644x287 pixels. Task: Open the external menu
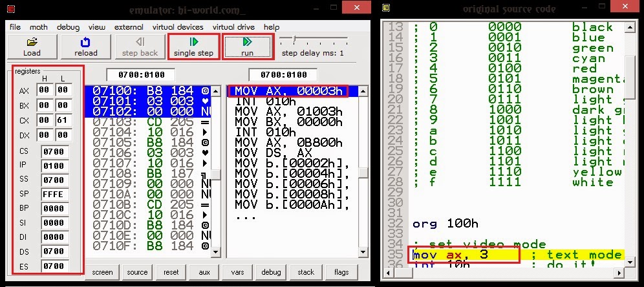129,27
